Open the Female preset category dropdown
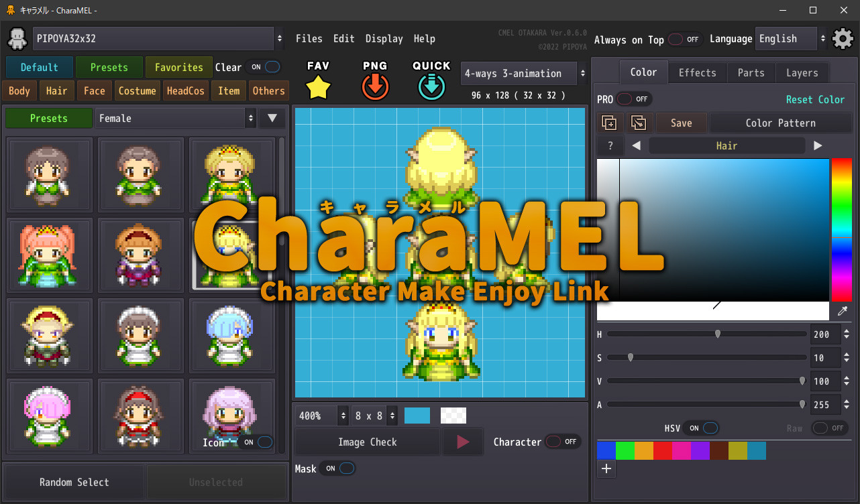Image resolution: width=860 pixels, height=504 pixels. tap(176, 119)
